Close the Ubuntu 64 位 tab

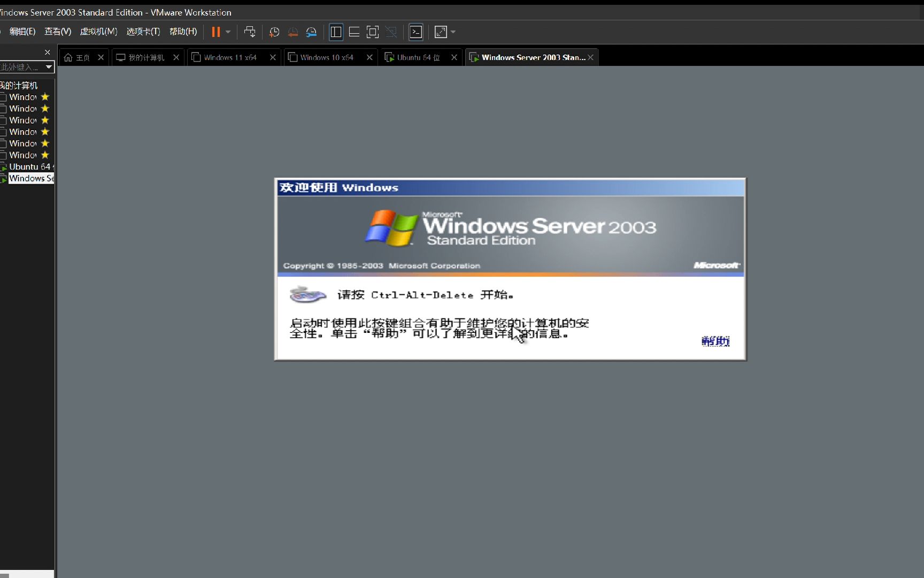(454, 57)
